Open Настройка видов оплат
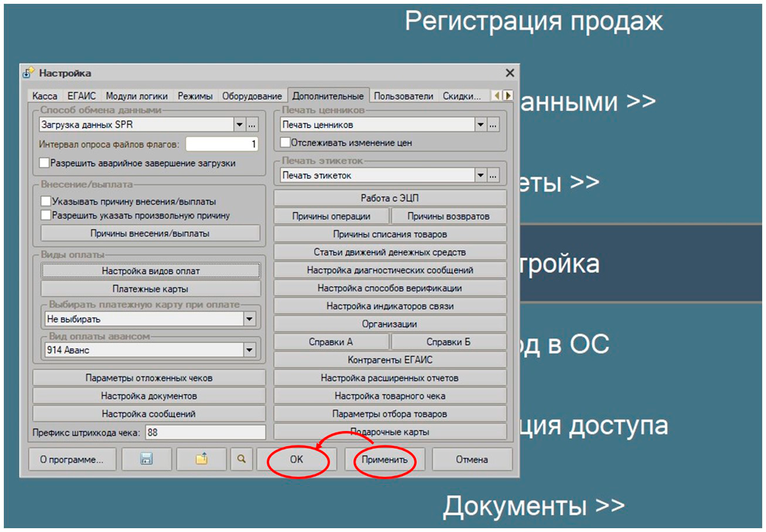The image size is (766, 532). (x=150, y=271)
